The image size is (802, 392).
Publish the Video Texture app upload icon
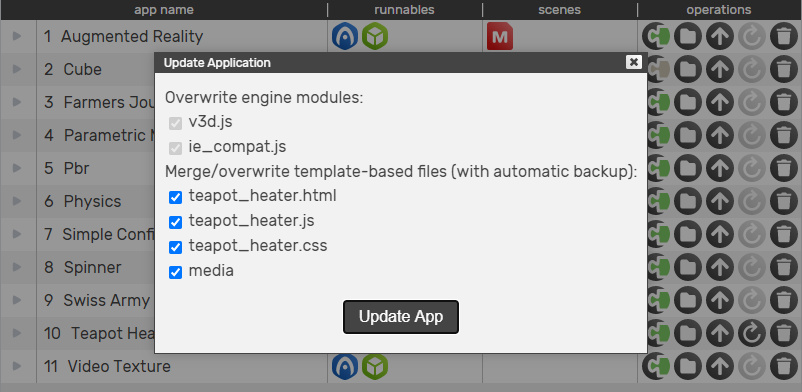[720, 366]
